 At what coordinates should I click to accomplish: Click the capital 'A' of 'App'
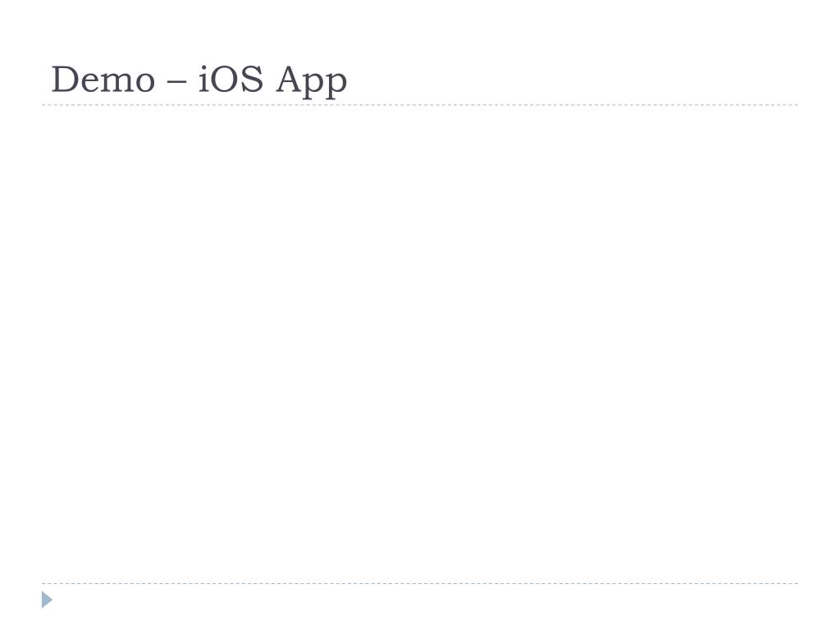(290, 80)
